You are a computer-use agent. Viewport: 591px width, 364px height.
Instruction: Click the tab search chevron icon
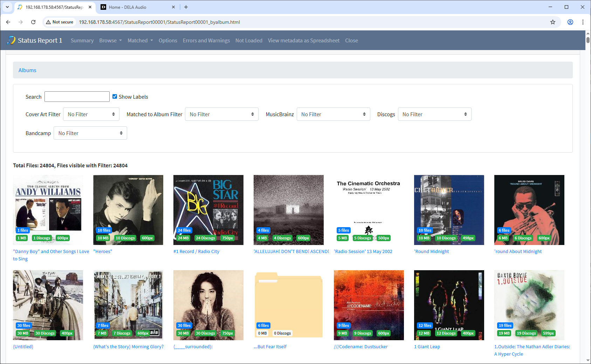(x=7, y=7)
